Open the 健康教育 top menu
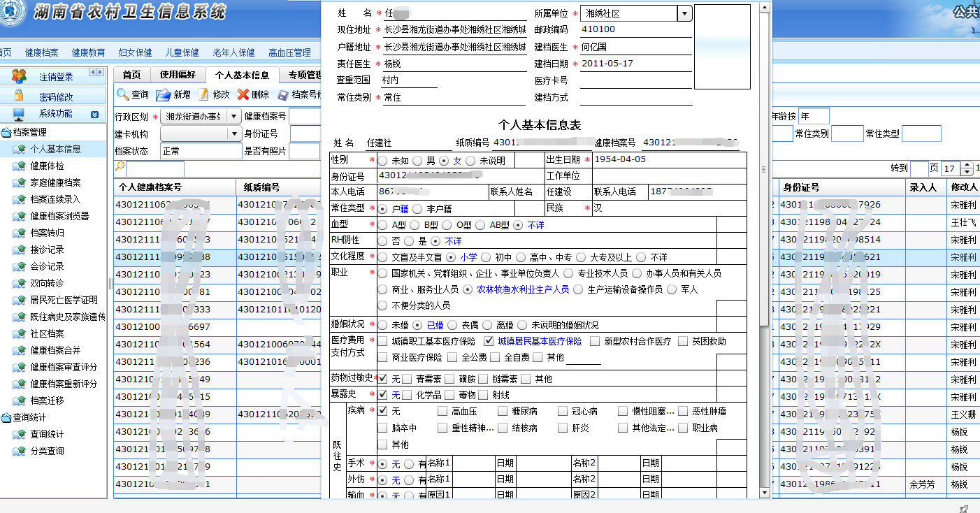Viewport: 980px width, 513px height. 88,52
